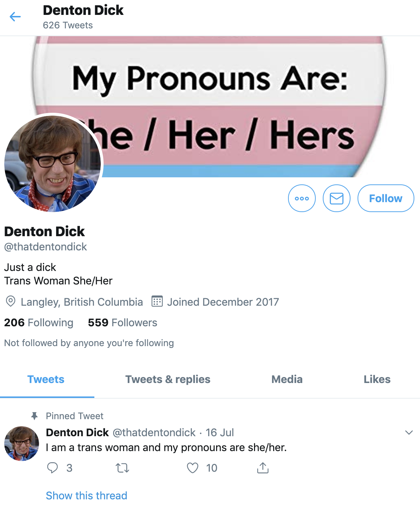420x505 pixels.
Task: Open the large profile picture
Action: [x=52, y=164]
